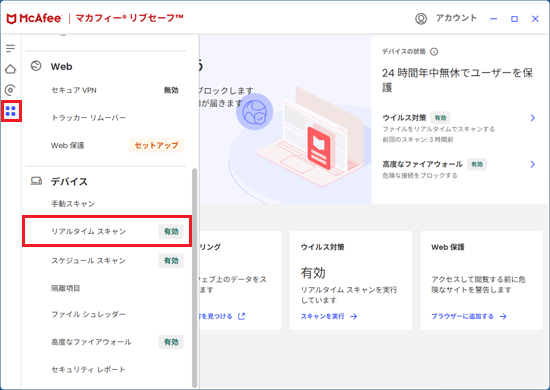The height and width of the screenshot is (390, 550).
Task: Go to Home via house icon
Action: 11,69
